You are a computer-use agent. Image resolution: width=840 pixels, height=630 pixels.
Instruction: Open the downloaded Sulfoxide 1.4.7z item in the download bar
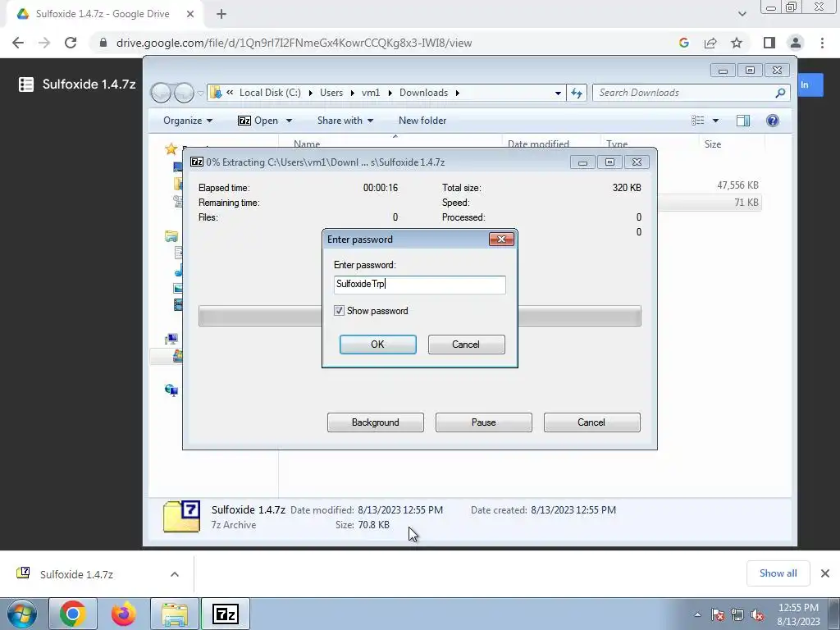tap(76, 574)
